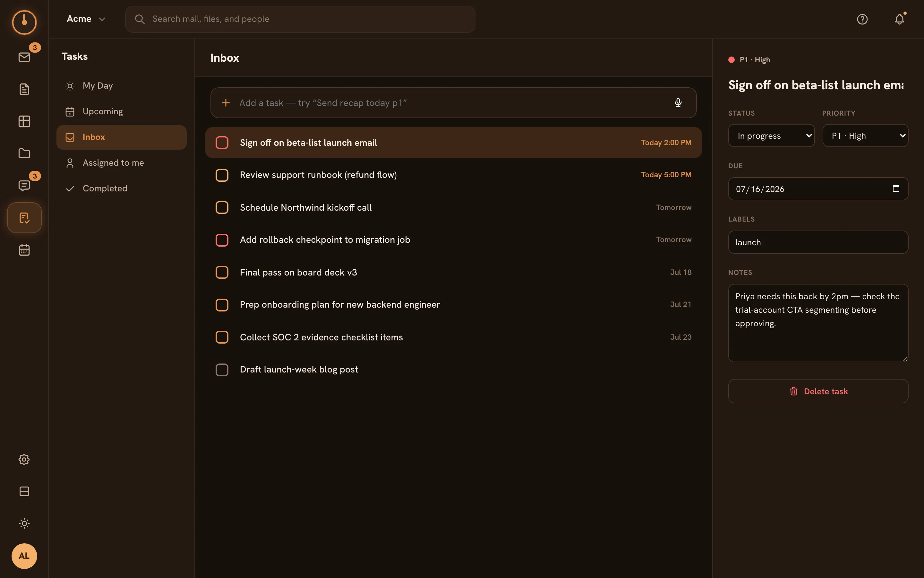
Task: Open Final pass on board deck v3
Action: 453,273
